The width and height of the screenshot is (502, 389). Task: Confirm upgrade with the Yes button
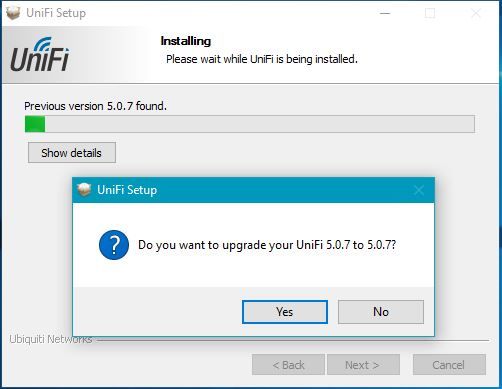click(x=285, y=312)
